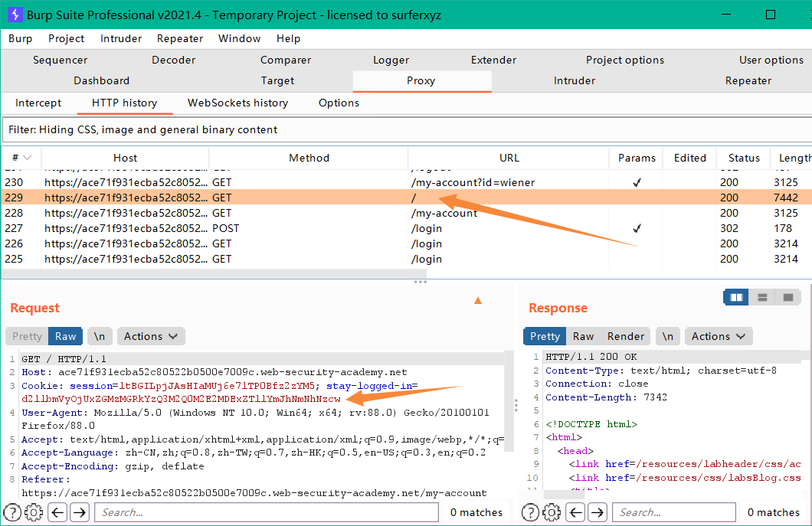Go to next match in Request search
Image resolution: width=812 pixels, height=526 pixels.
tap(79, 512)
